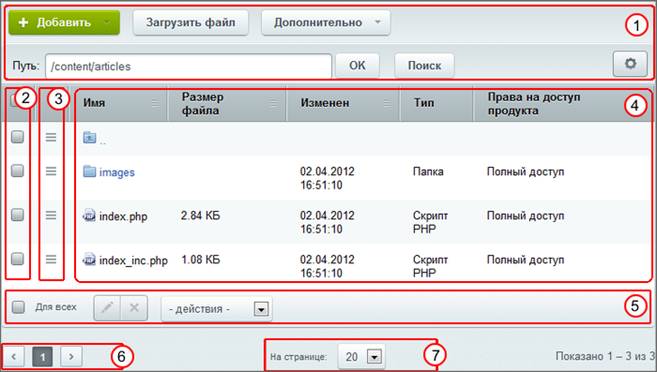Sort by the Имя column header
Image resolution: width=657 pixels, height=372 pixels.
(x=94, y=103)
